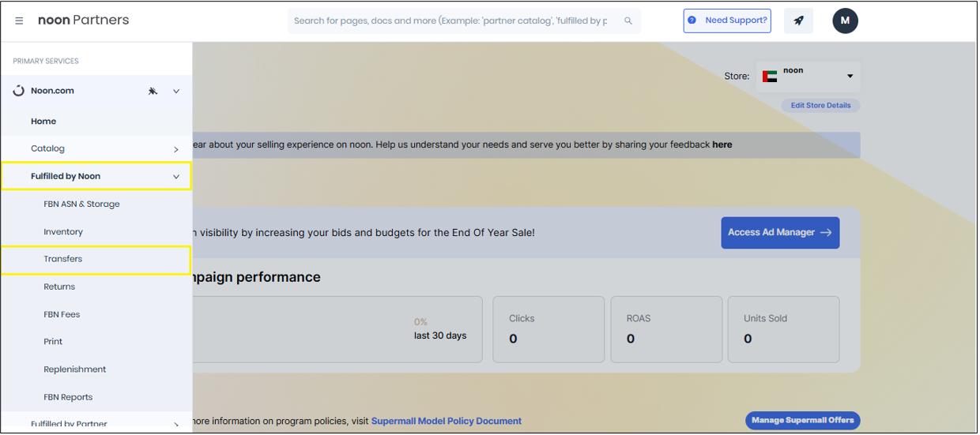Viewport: 980px width, 435px height.
Task: Open Inventory under Fulfilled by Noon
Action: coord(63,232)
